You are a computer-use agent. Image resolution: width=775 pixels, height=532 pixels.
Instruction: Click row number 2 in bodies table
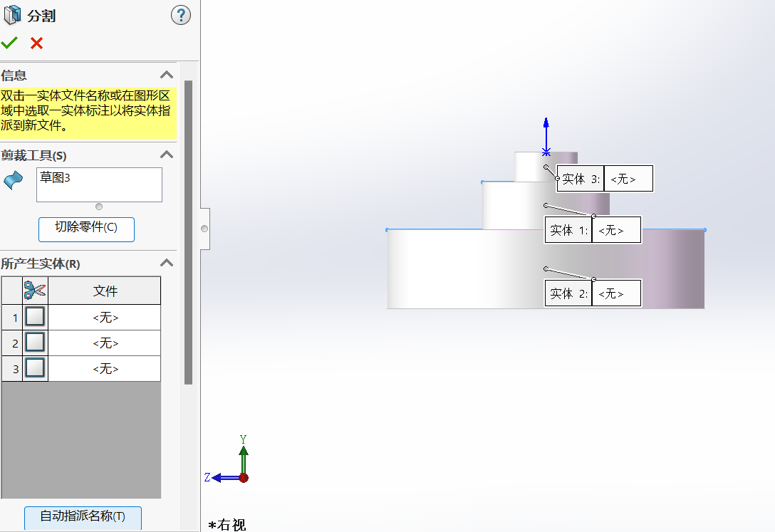tap(15, 343)
